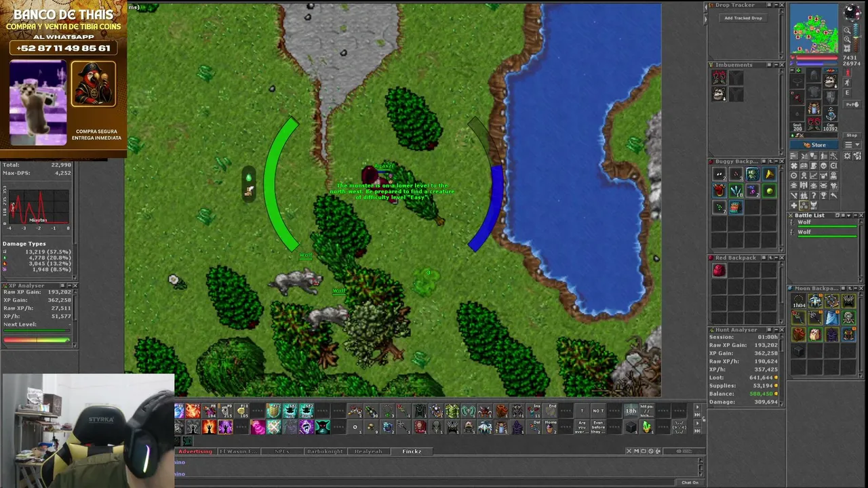Click the 1h04 ring item in Moon Backpack
The image size is (868, 488).
click(799, 302)
